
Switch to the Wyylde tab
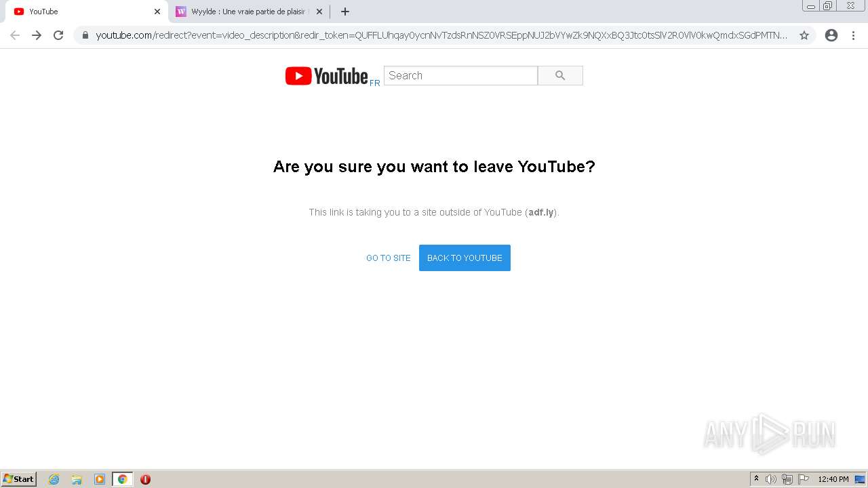pyautogui.click(x=248, y=12)
